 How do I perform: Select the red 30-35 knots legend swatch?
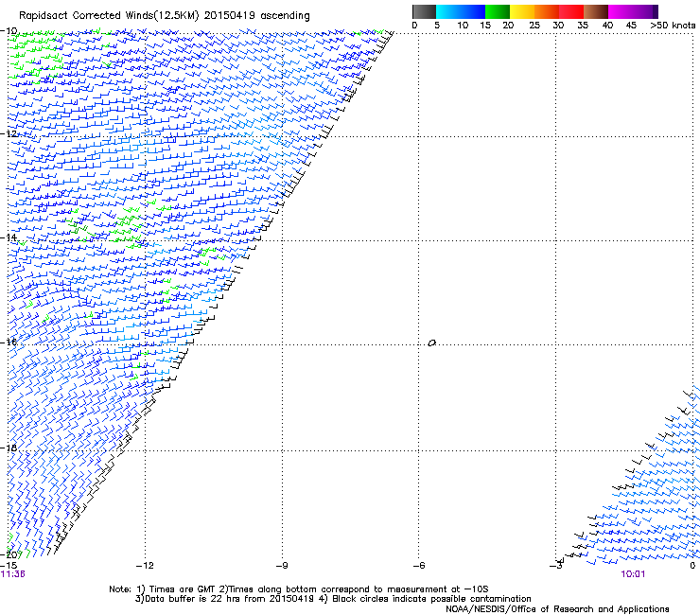coord(571,11)
